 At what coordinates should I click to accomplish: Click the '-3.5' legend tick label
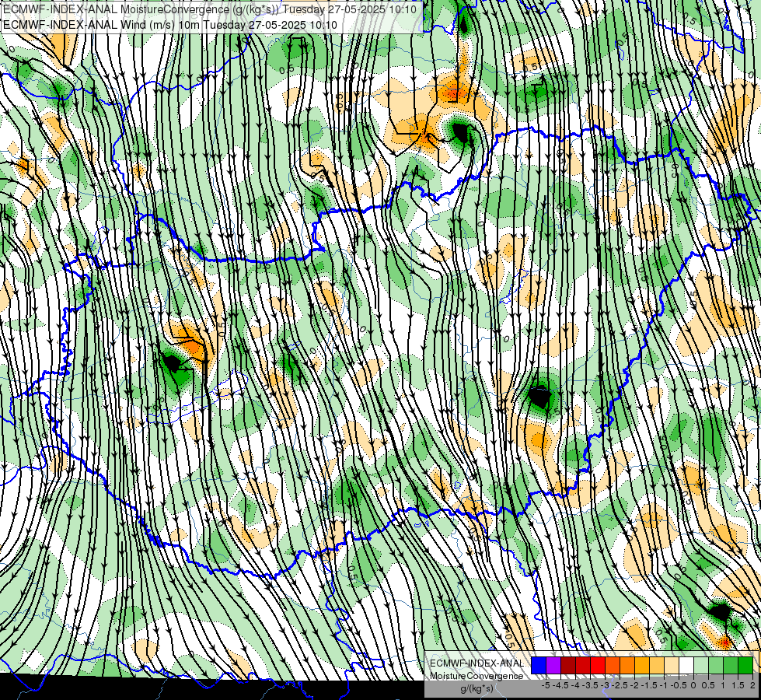click(590, 685)
